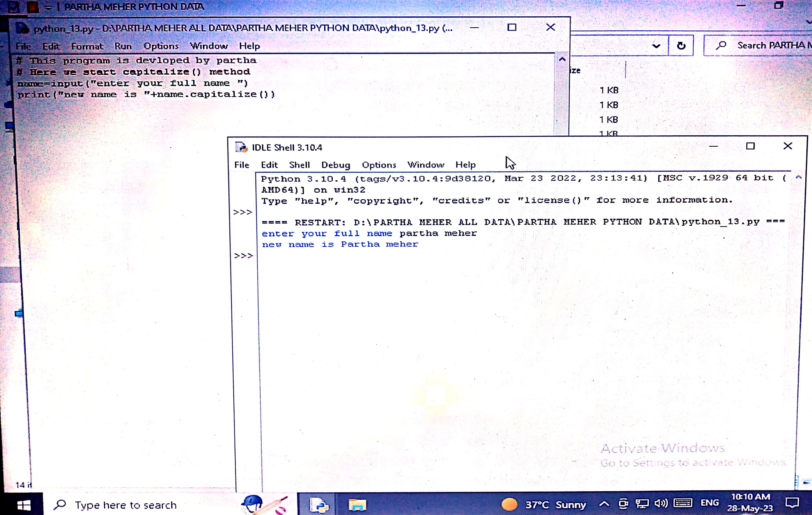Click the Windows Start button

click(x=24, y=505)
